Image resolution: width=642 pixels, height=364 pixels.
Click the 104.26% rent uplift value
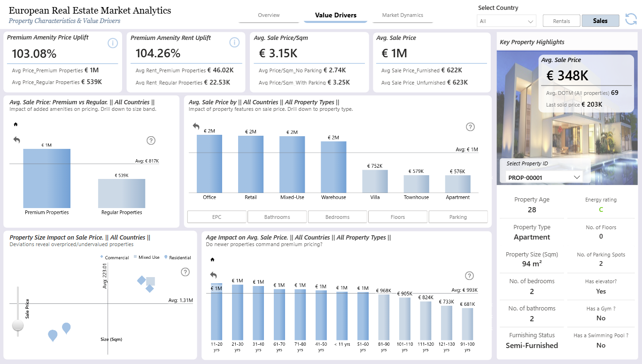click(x=158, y=54)
